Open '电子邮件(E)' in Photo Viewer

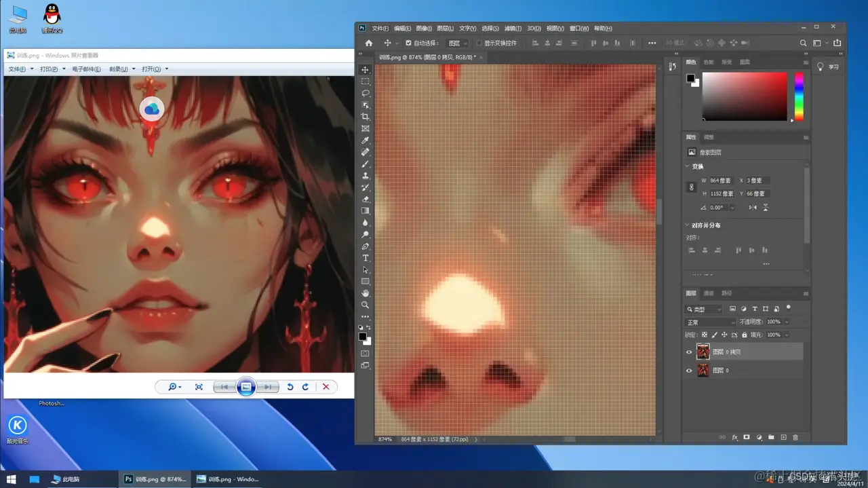86,69
